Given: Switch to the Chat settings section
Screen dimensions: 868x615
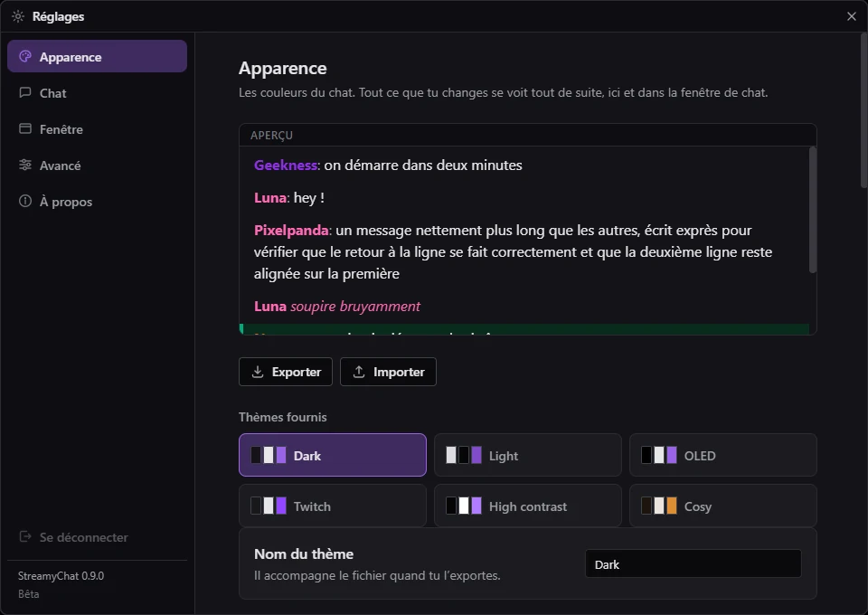Looking at the screenshot, I should [97, 92].
